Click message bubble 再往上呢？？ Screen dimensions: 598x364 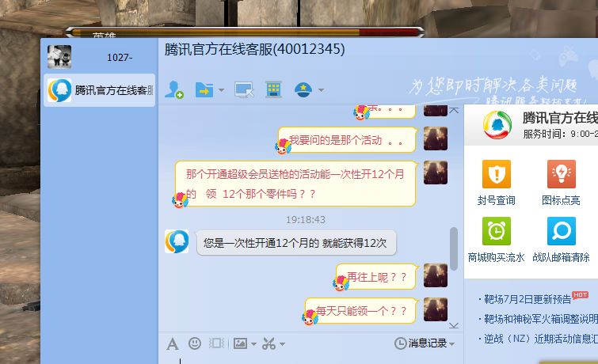[376, 277]
